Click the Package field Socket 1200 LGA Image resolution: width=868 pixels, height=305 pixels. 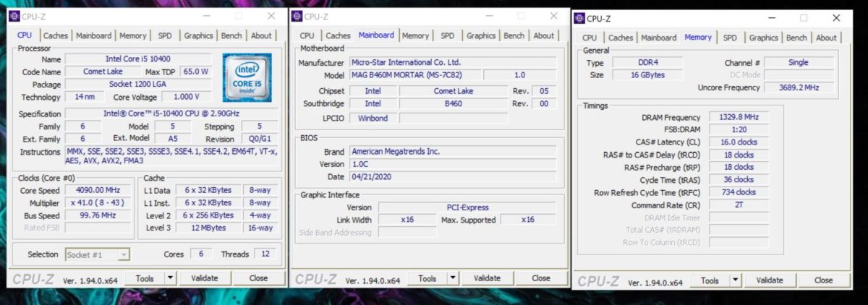139,84
